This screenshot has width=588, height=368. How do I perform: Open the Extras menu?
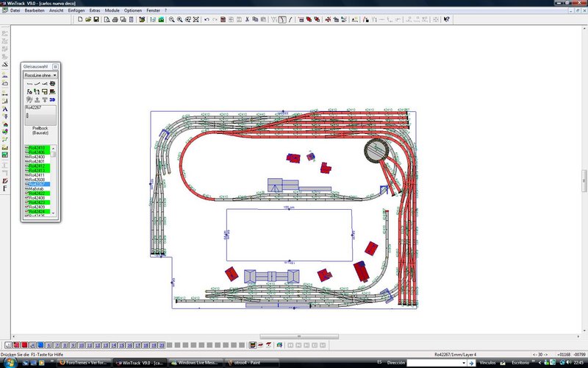(x=95, y=10)
